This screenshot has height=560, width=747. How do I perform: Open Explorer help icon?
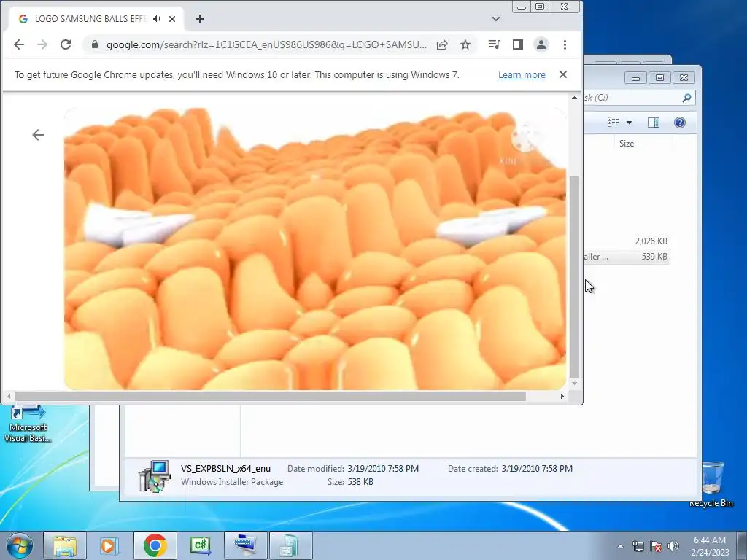point(680,122)
